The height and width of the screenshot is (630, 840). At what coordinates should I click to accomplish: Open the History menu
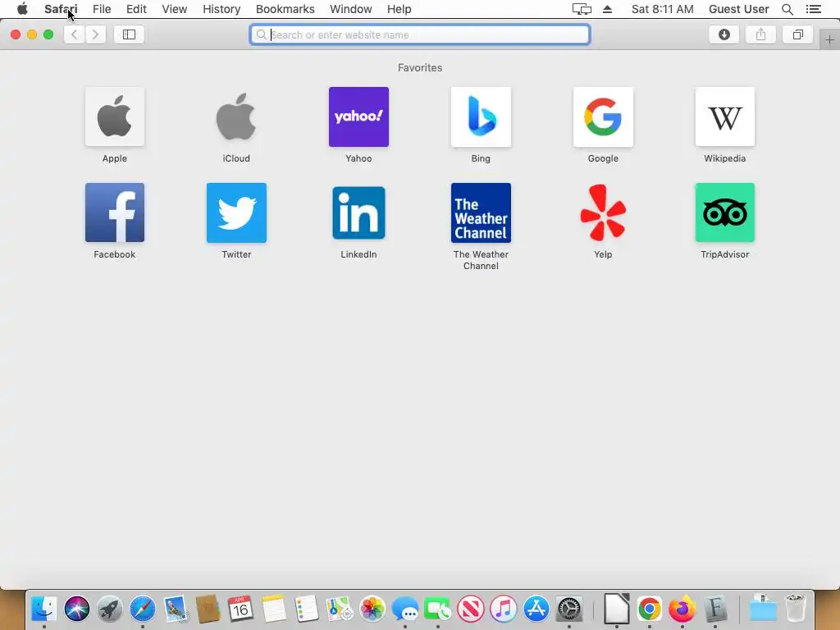point(221,9)
